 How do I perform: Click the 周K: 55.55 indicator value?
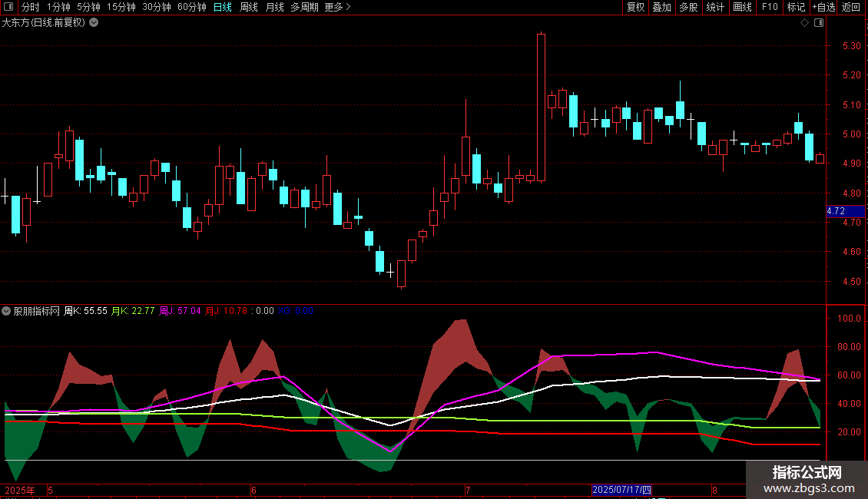point(85,311)
